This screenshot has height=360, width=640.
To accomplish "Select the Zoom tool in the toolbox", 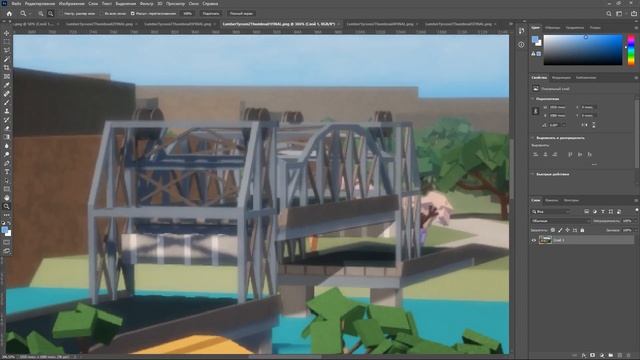I will point(7,206).
